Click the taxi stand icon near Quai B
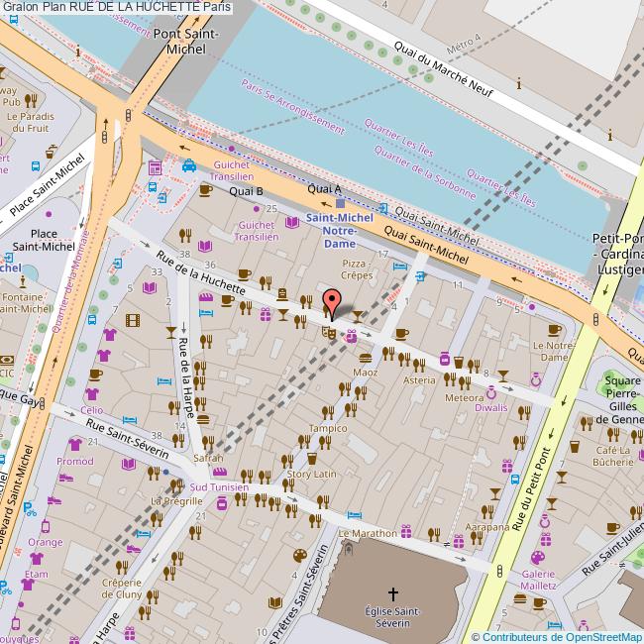 coord(188,165)
